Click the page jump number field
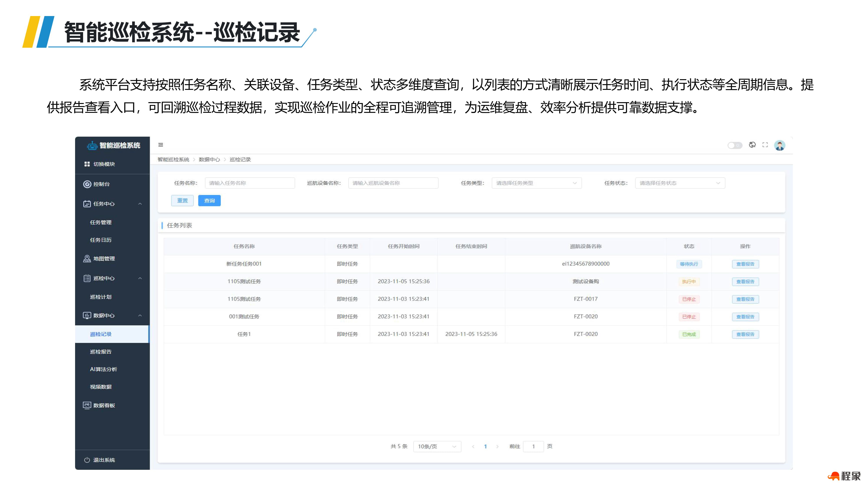 click(x=533, y=447)
